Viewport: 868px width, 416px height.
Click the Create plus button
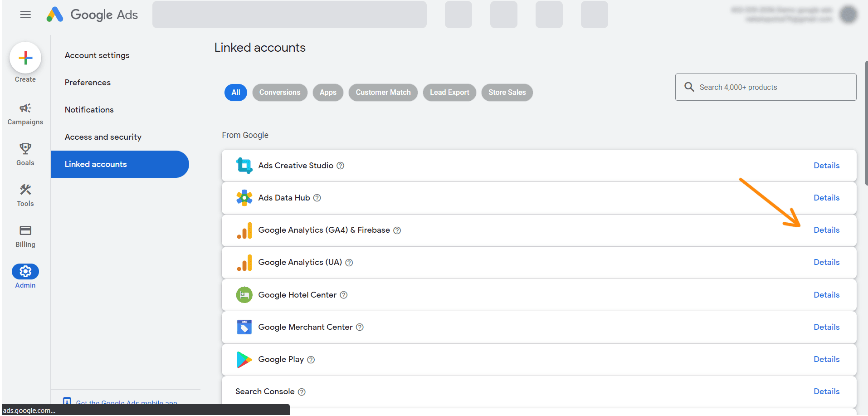(x=25, y=58)
